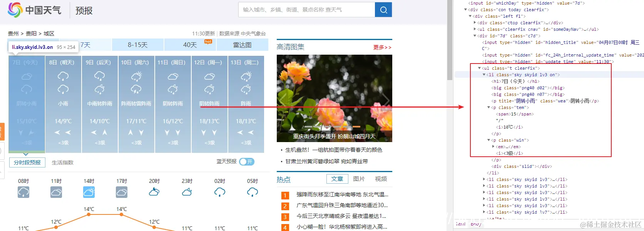Click lower shower icon in 12日 (周一) card
The height and width of the screenshot is (231, 644).
tap(209, 90)
